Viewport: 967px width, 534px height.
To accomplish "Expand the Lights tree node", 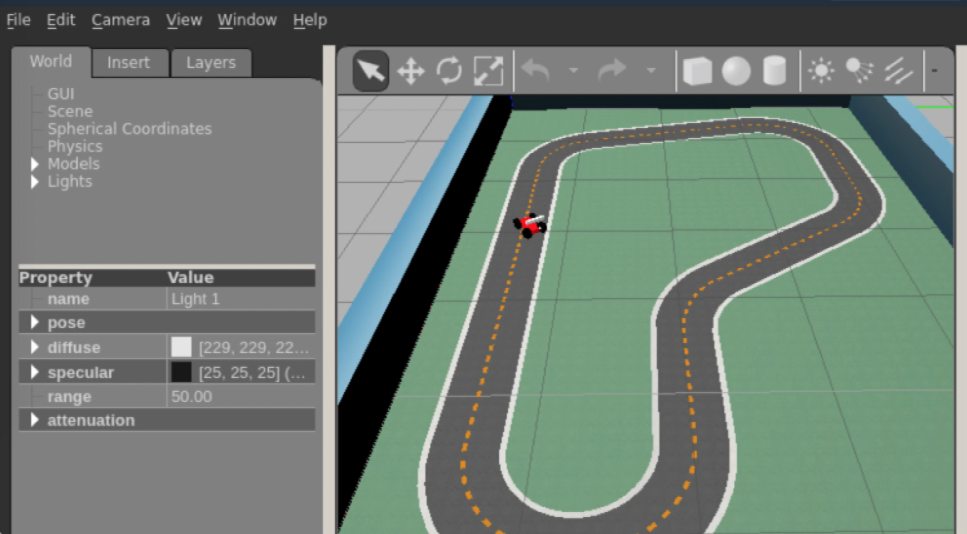I will tap(36, 182).
